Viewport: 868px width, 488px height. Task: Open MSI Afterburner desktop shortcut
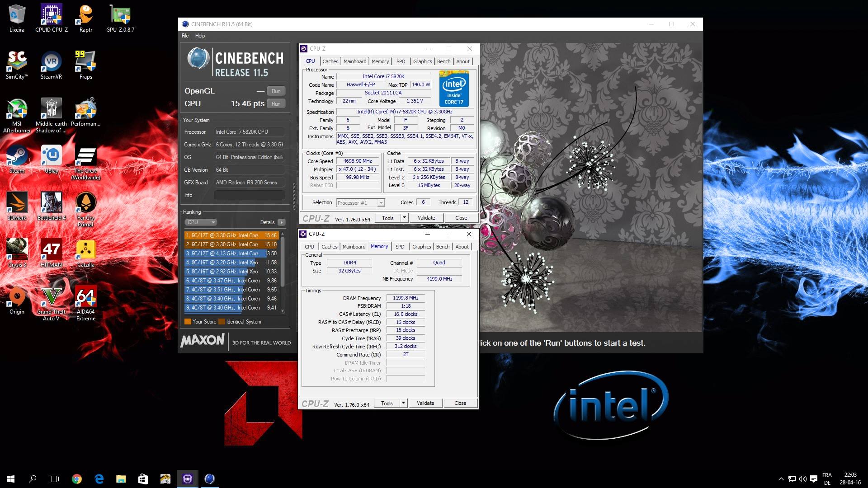(x=17, y=115)
